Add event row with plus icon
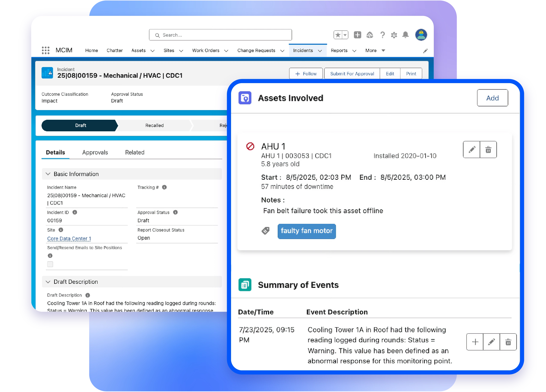 475,342
